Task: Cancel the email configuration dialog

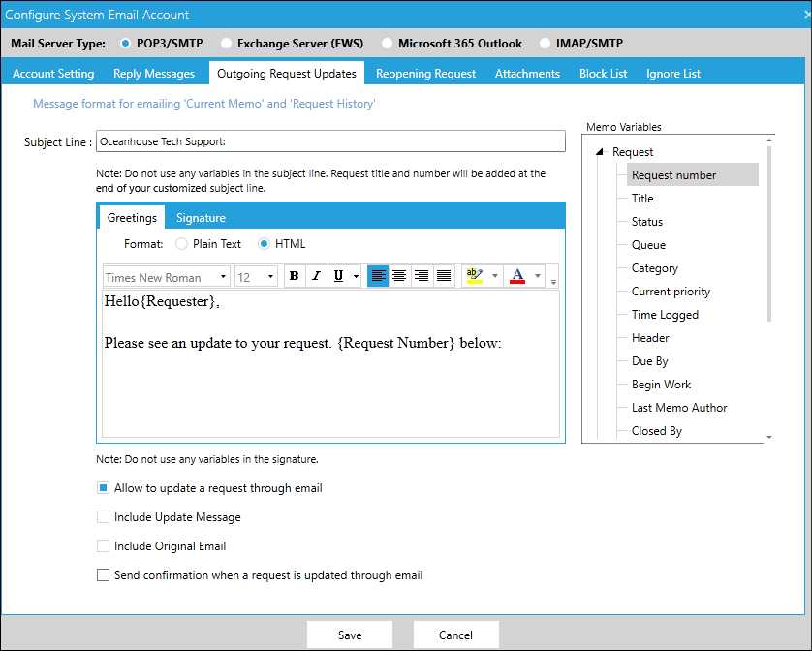Action: coord(455,635)
